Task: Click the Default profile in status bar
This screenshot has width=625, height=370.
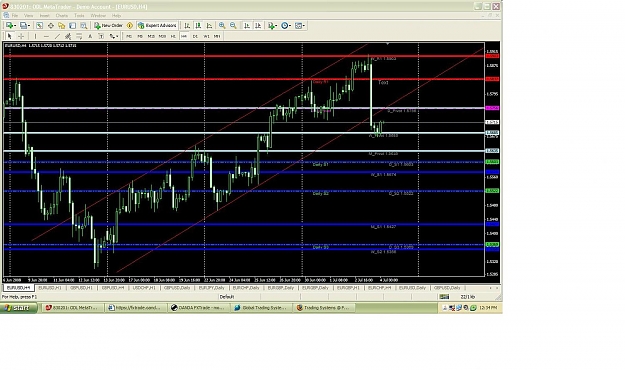Action: [x=227, y=297]
